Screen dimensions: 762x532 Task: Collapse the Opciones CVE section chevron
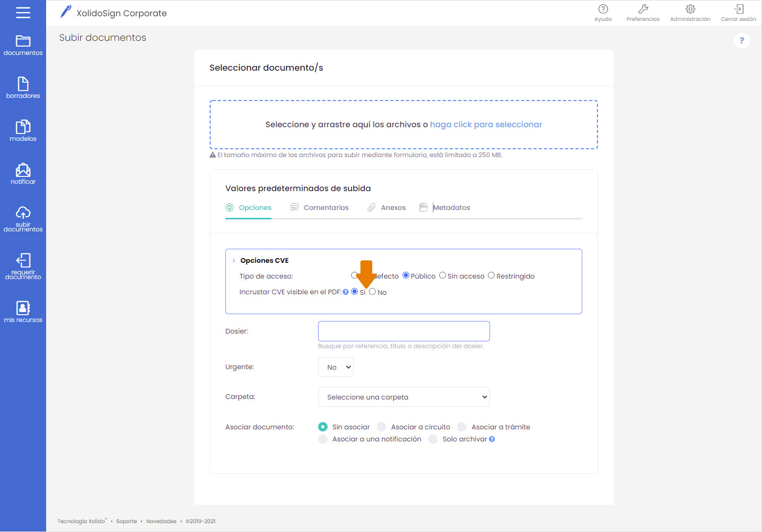[x=234, y=261]
